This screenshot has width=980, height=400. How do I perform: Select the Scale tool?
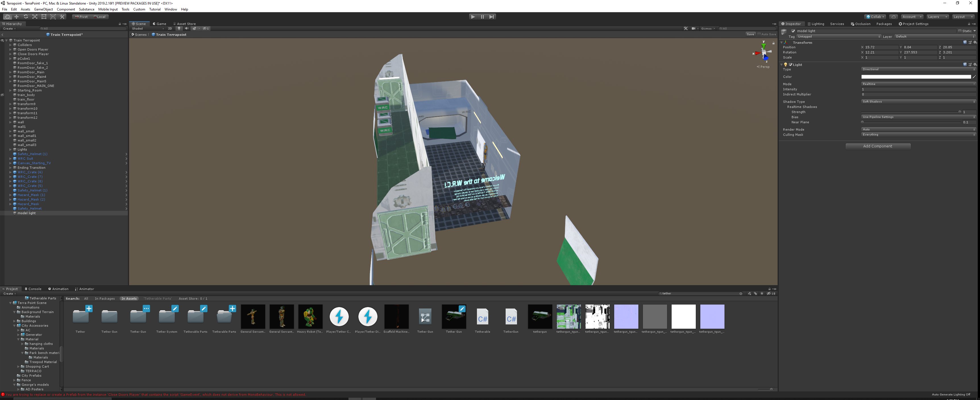(x=35, y=17)
